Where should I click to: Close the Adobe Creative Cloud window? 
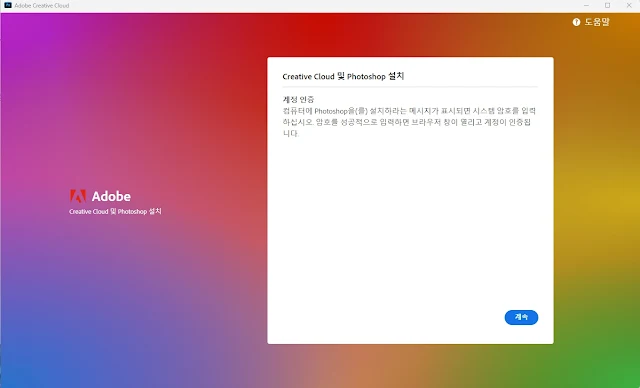coord(629,5)
